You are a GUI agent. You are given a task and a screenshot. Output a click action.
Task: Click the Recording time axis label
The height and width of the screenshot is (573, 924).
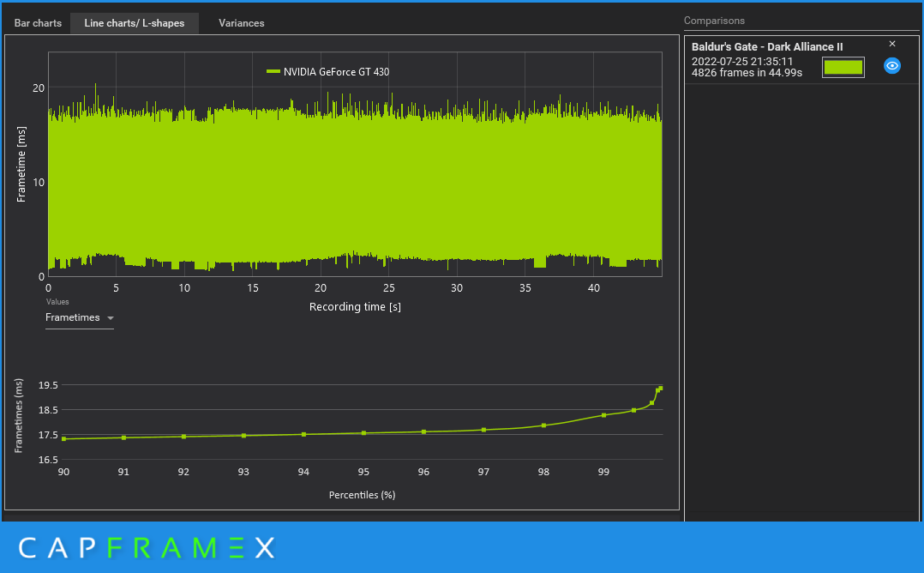point(355,307)
